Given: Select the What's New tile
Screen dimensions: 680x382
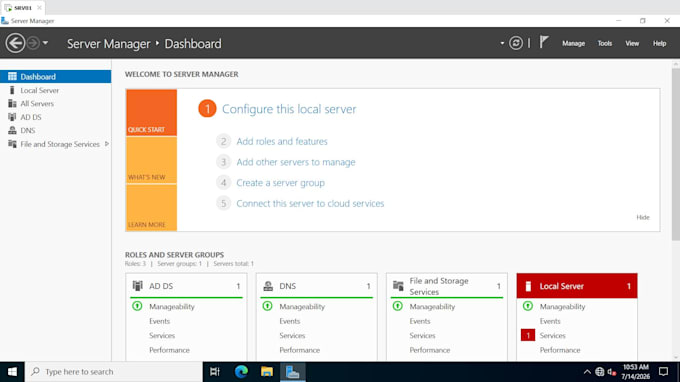Looking at the screenshot, I should point(151,160).
